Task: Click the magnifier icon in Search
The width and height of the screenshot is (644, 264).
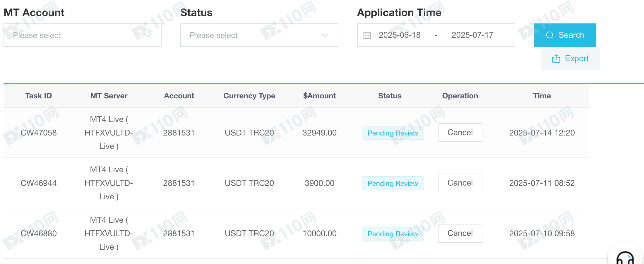Action: 549,35
